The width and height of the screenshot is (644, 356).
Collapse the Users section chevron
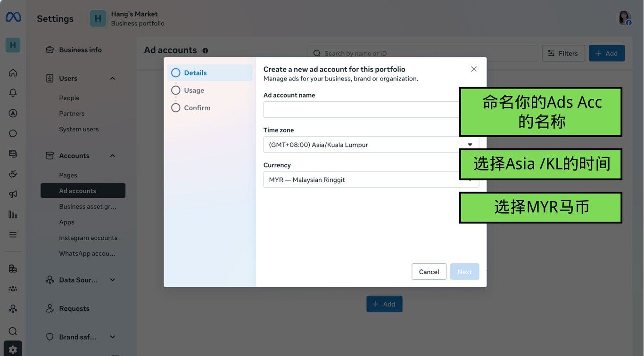(x=113, y=78)
